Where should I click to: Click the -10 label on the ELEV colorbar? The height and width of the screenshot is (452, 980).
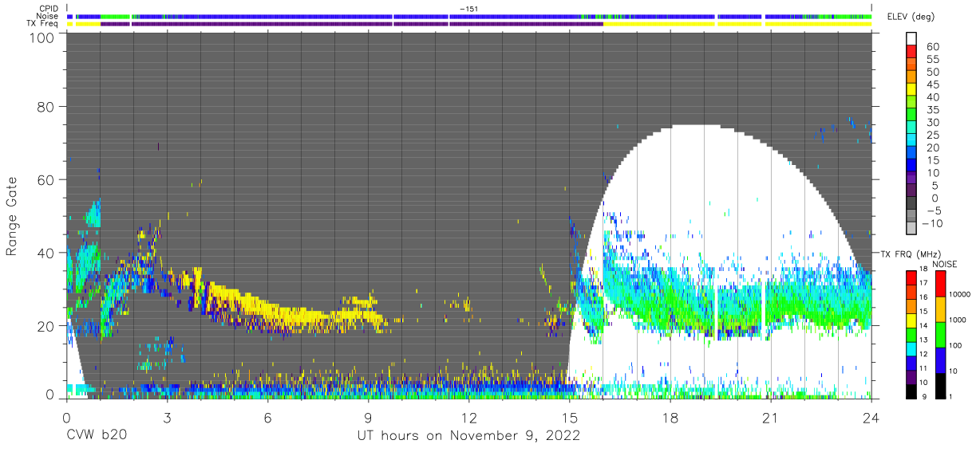point(932,223)
